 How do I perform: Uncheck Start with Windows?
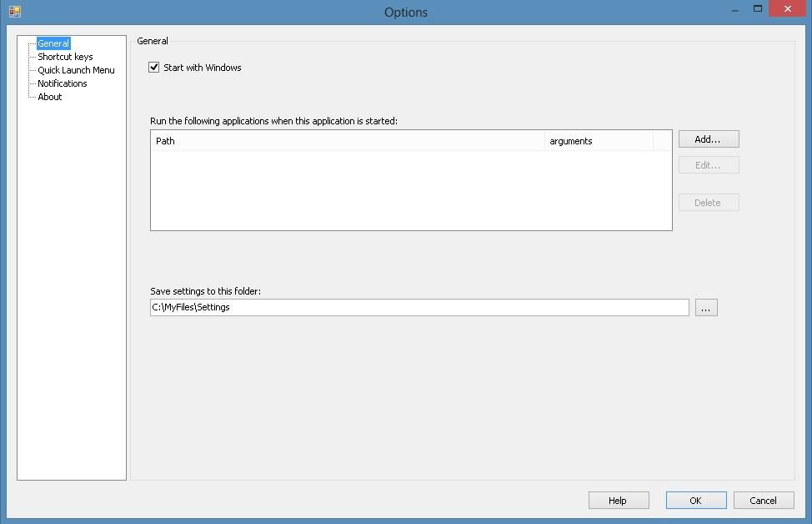click(154, 67)
